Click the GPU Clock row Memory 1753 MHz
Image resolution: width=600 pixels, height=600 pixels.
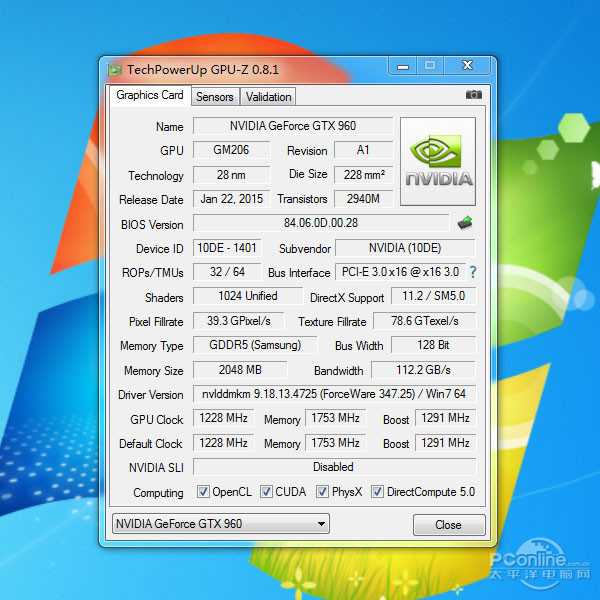(x=335, y=418)
